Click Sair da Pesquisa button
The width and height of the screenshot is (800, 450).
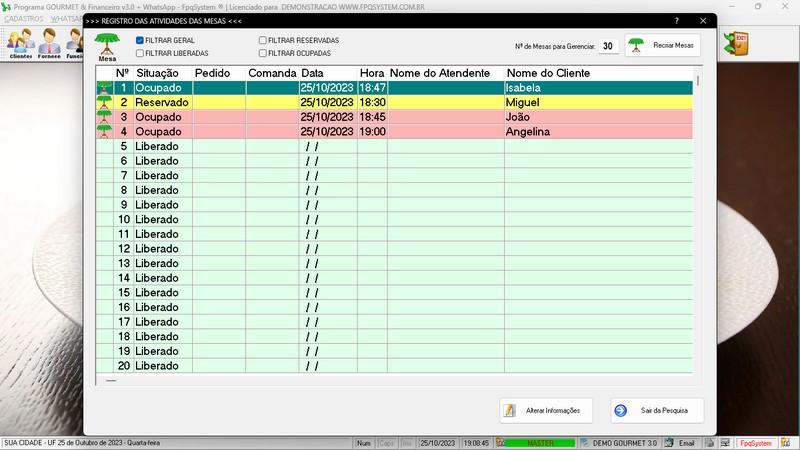click(x=657, y=410)
